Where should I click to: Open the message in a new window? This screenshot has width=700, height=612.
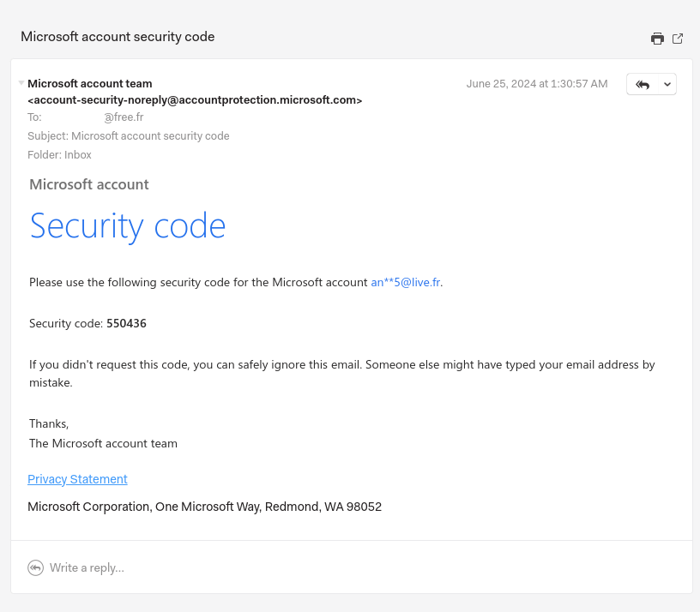[678, 39]
